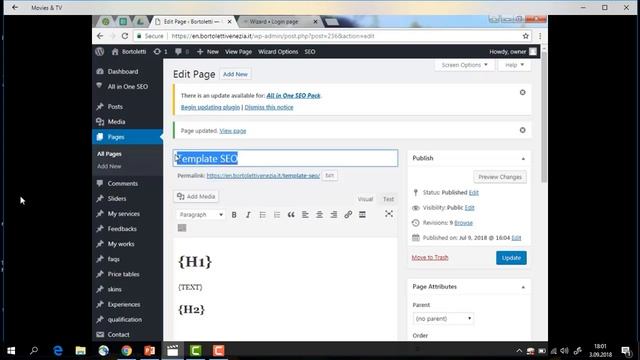Expand Screen Options panel
The width and height of the screenshot is (640, 360).
[x=464, y=65]
